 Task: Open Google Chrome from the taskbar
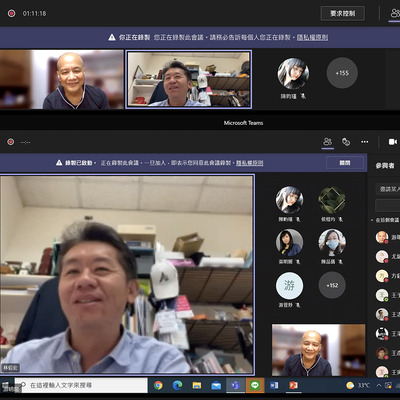pos(158,385)
